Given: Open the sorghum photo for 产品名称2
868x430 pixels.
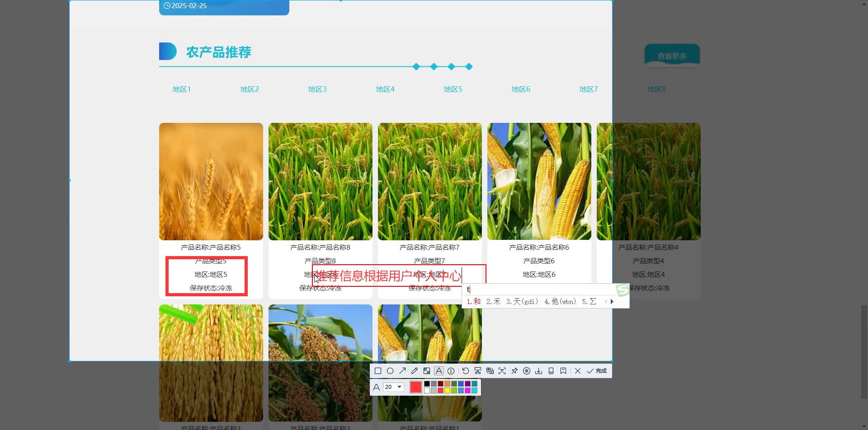Looking at the screenshot, I should point(321,363).
